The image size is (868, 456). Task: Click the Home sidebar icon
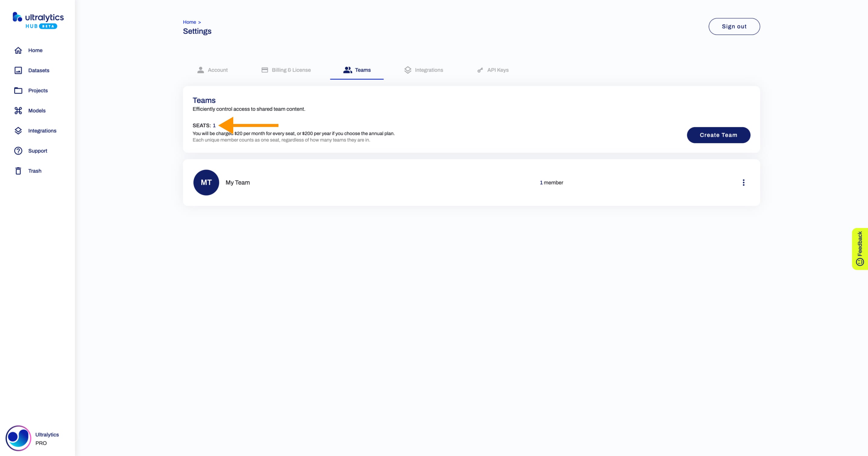18,50
